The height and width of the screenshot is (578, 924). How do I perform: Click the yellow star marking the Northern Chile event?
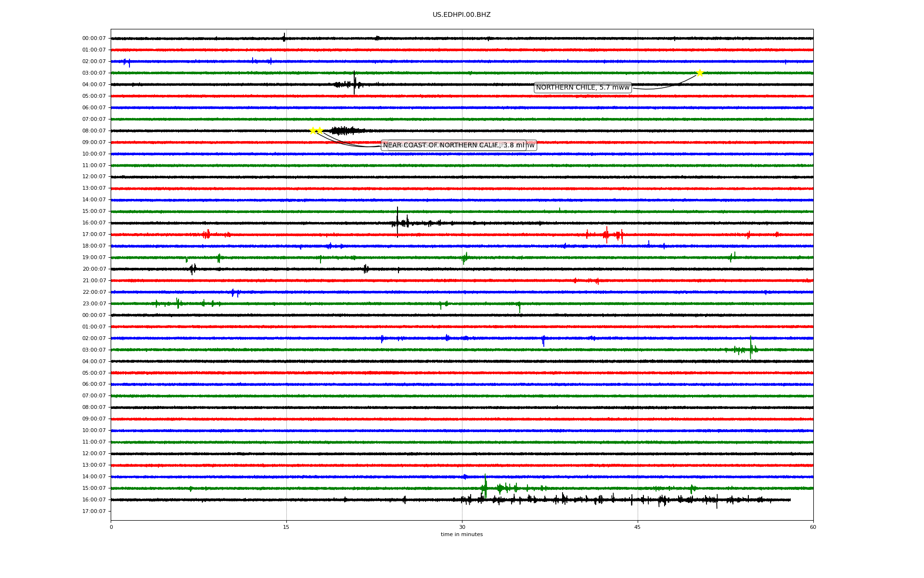click(700, 73)
